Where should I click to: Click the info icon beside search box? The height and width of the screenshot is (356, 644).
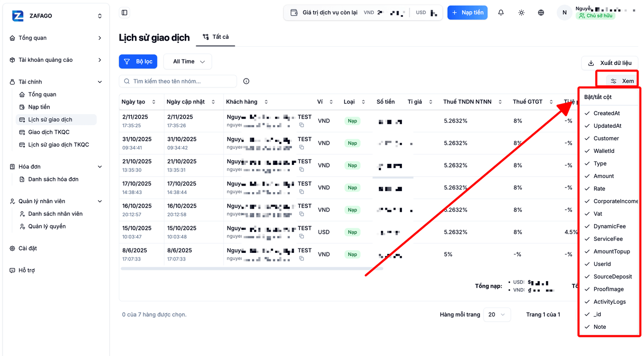pos(246,81)
